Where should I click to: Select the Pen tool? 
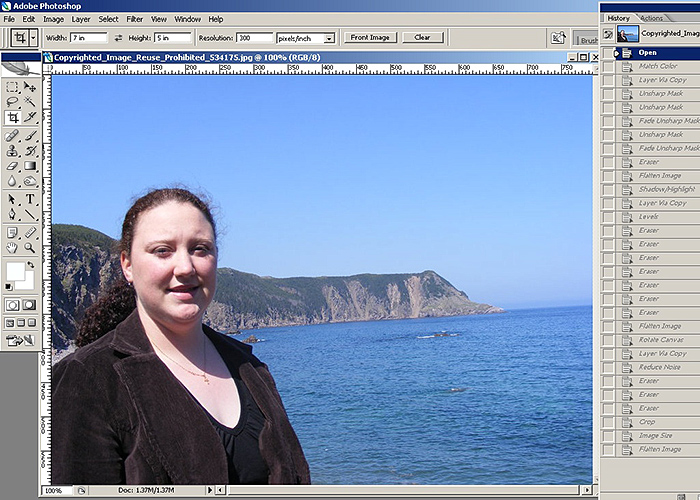tap(12, 214)
